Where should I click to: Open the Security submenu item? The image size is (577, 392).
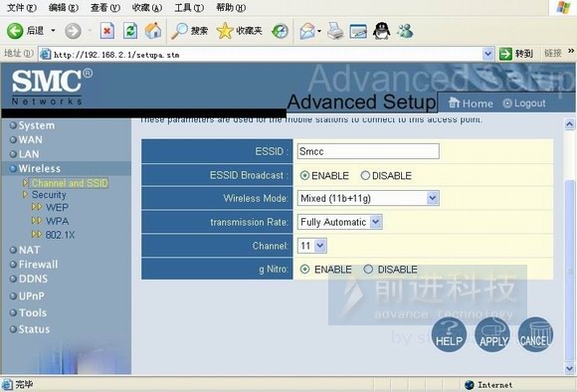coord(49,195)
